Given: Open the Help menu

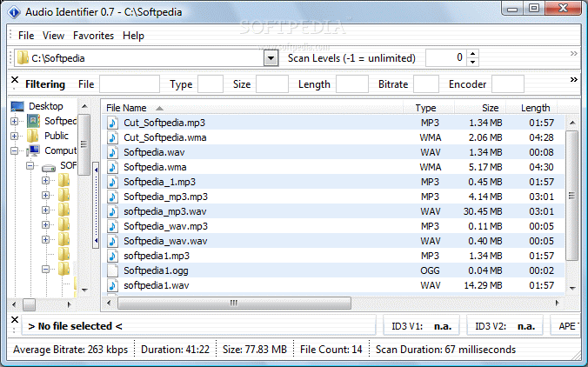Looking at the screenshot, I should (133, 36).
